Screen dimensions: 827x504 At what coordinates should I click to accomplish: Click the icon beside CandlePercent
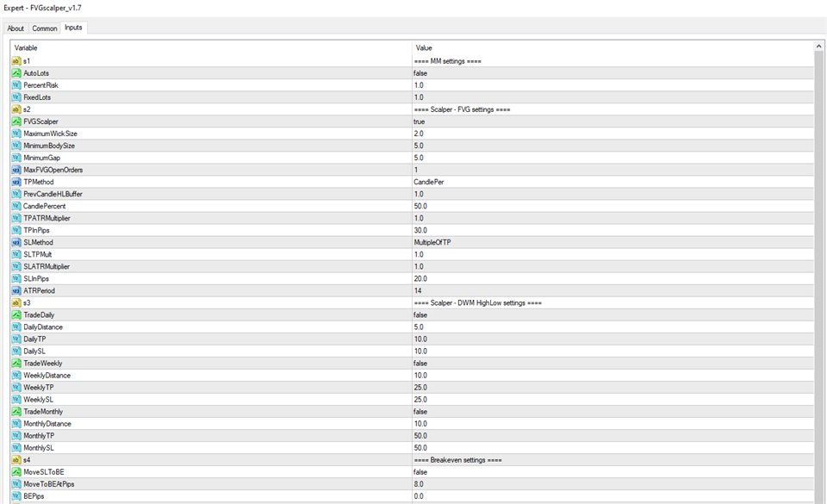pyautogui.click(x=16, y=206)
